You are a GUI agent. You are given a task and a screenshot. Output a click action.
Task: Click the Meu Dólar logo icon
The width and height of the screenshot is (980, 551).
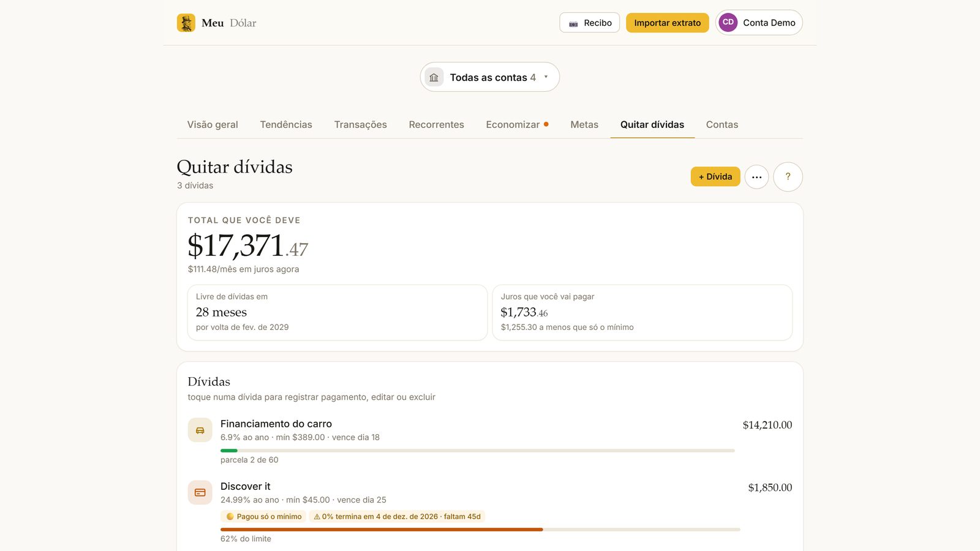(x=186, y=23)
